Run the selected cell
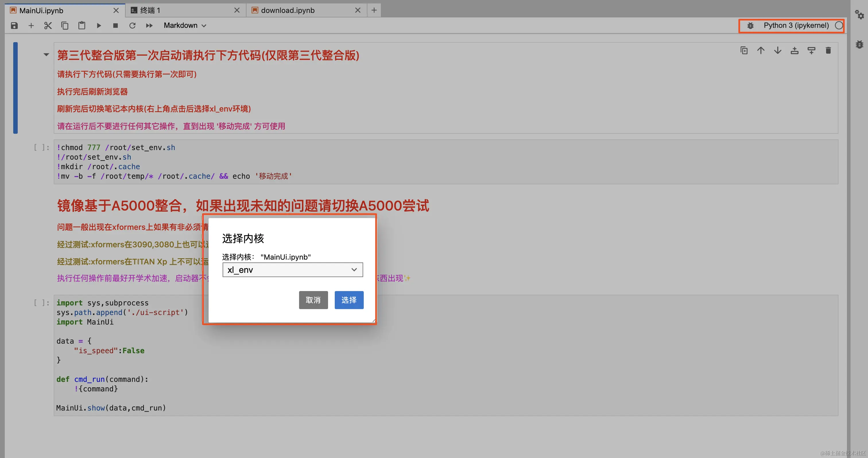 click(99, 26)
